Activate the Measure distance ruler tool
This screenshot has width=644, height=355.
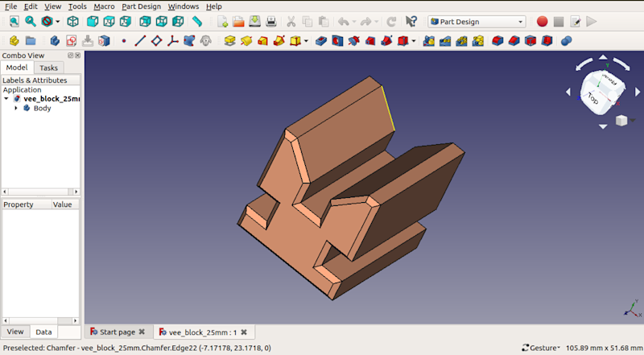(x=197, y=22)
